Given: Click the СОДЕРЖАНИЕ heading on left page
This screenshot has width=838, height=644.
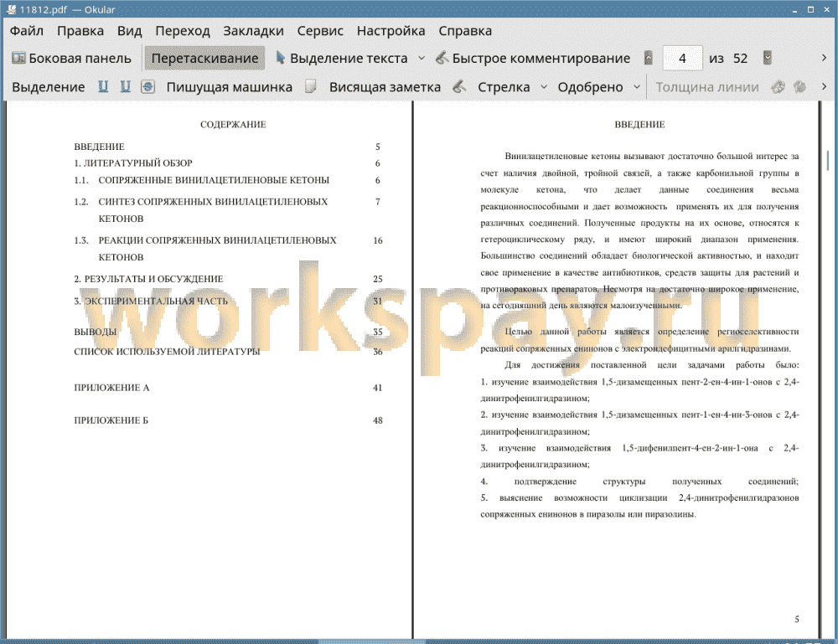Looking at the screenshot, I should click(x=233, y=125).
